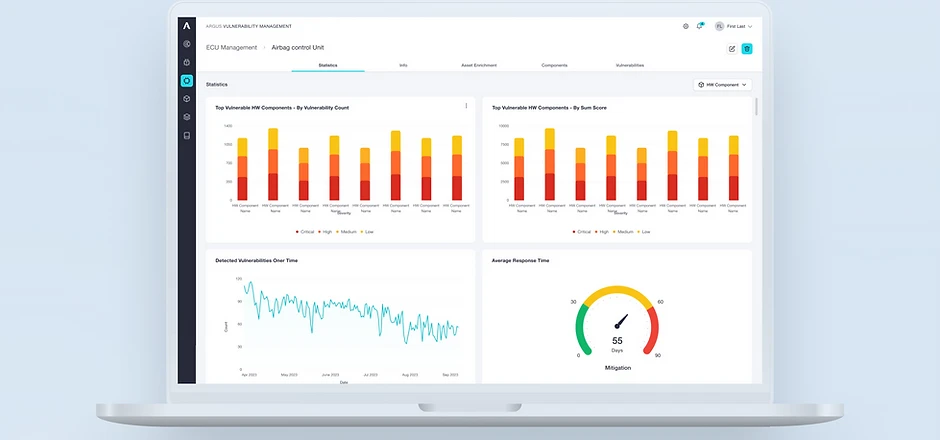Click 'Top Vulnerable HW Components - By Vulnerability Count' title
This screenshot has height=440, width=940.
coord(282,108)
